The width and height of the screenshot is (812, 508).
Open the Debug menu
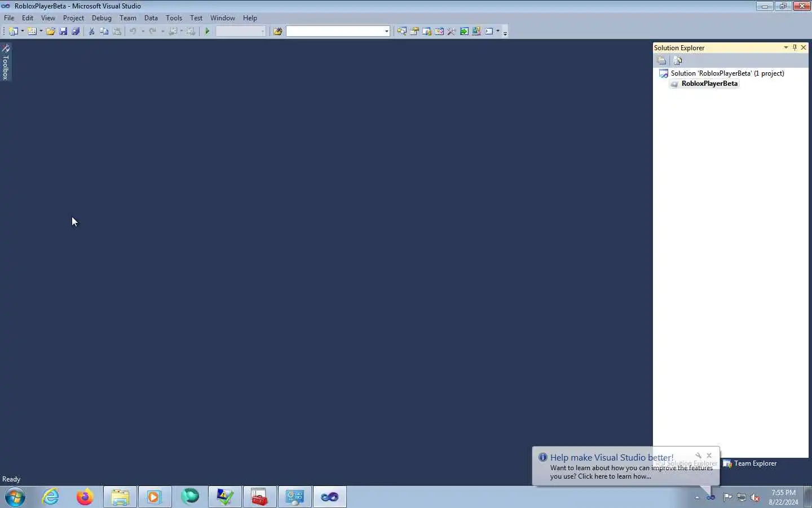[101, 18]
